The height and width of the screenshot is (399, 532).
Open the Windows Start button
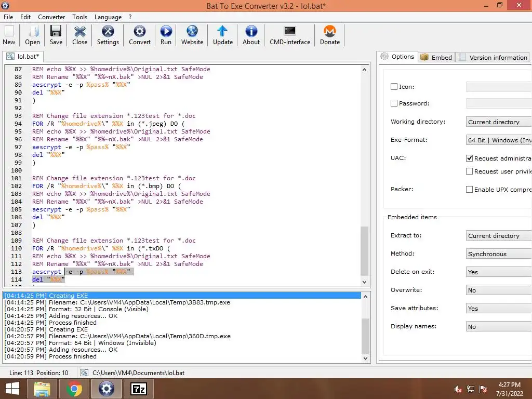coord(12,389)
